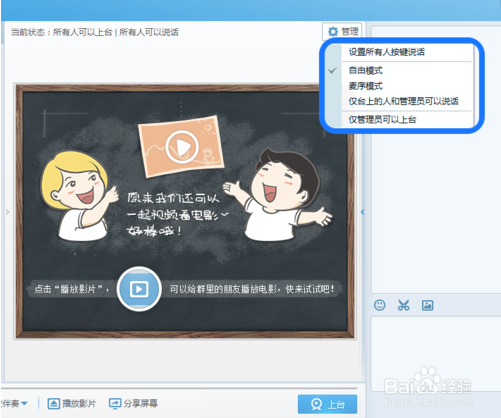Screen dimensions: 501x418
Task: Click the 管理 gear icon
Action: click(333, 32)
